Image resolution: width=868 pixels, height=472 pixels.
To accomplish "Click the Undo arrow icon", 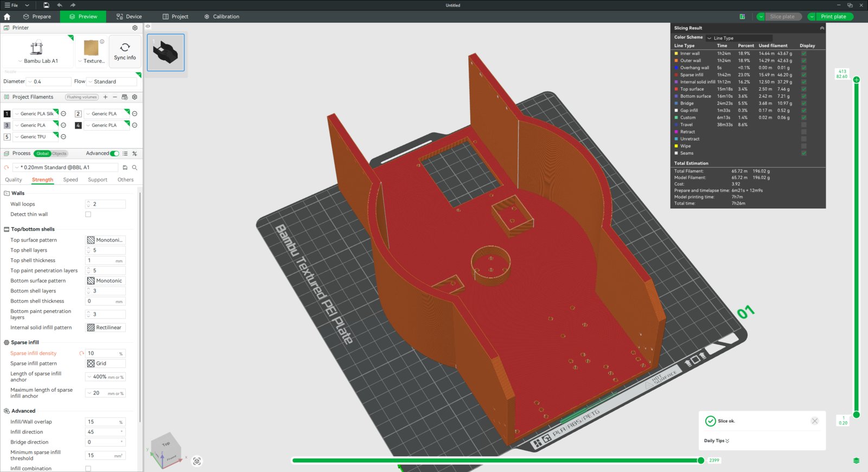I will [x=60, y=5].
